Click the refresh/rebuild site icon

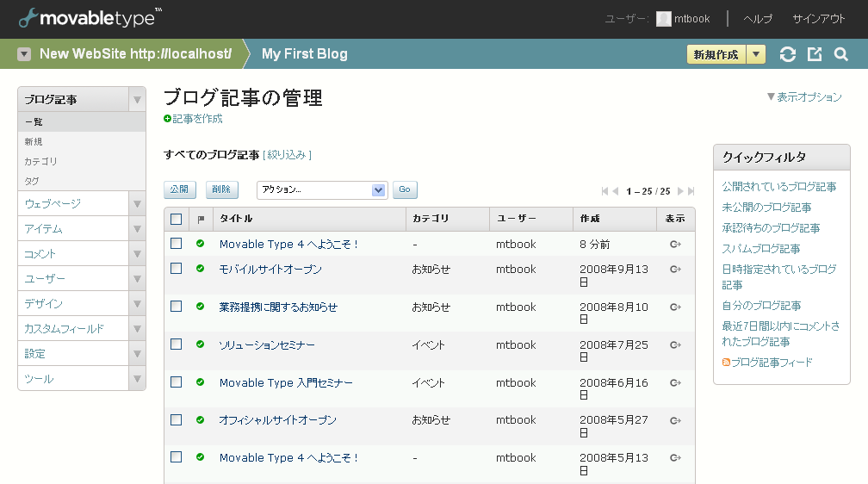[x=788, y=54]
